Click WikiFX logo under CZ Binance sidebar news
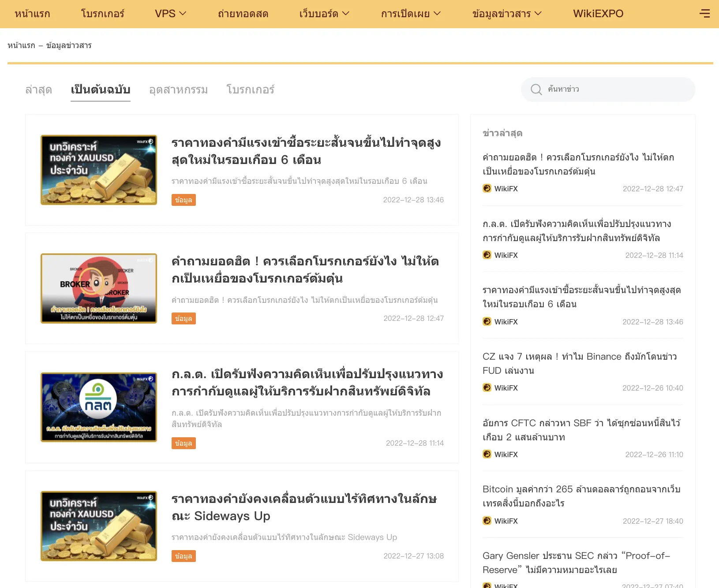The image size is (719, 588). click(x=487, y=387)
